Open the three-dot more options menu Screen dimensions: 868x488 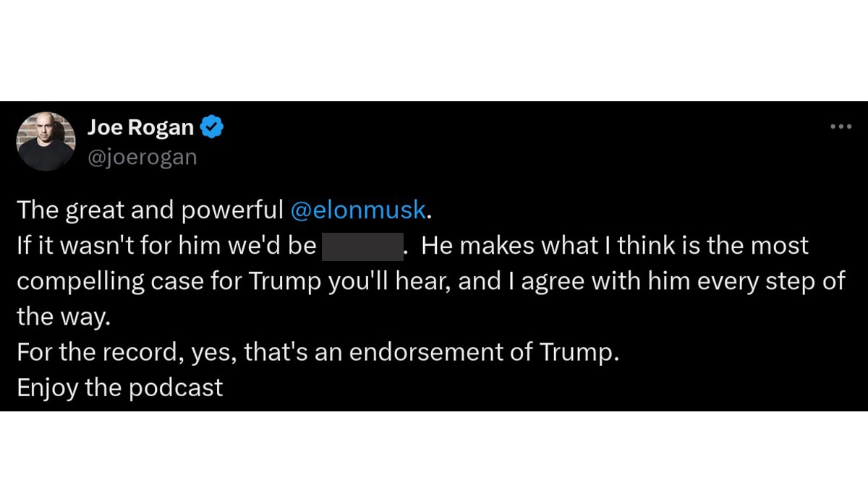[x=841, y=127]
